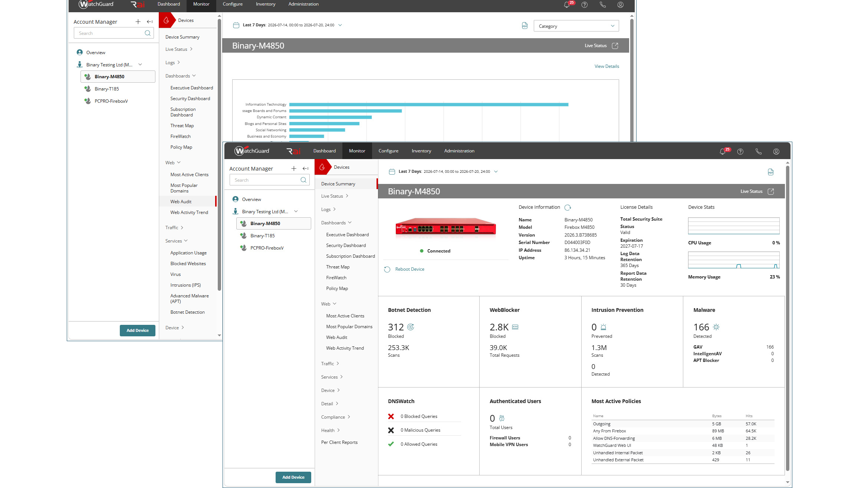Add account with plus icon in front window

pos(294,168)
